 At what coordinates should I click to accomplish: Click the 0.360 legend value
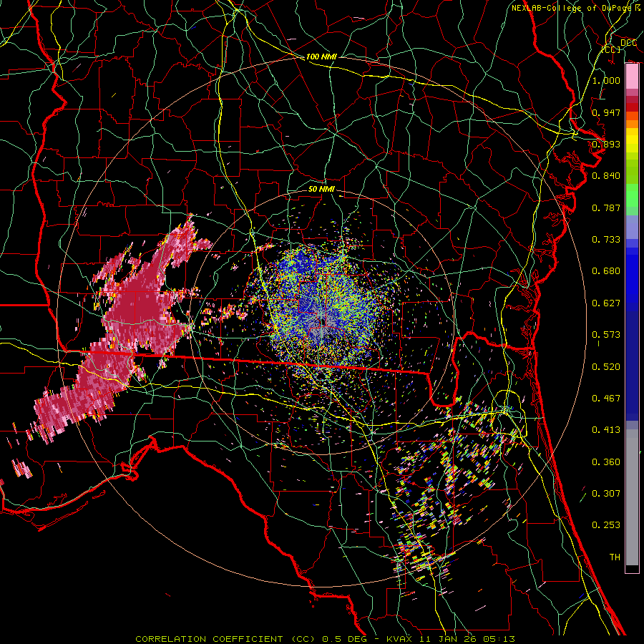pos(606,462)
